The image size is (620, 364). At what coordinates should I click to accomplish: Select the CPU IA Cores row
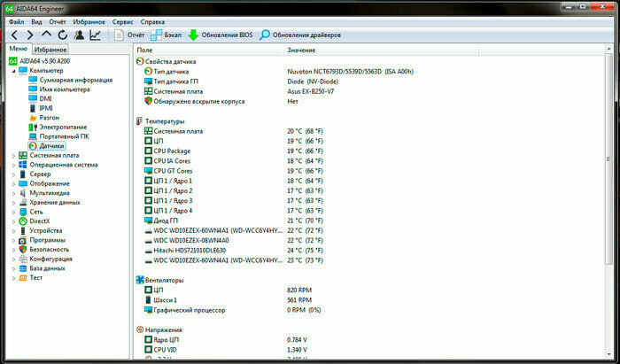234,161
